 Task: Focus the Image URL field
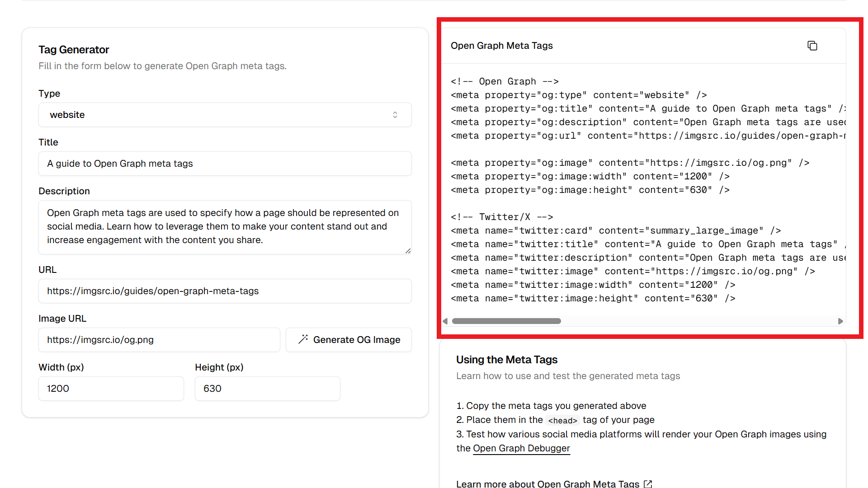159,340
